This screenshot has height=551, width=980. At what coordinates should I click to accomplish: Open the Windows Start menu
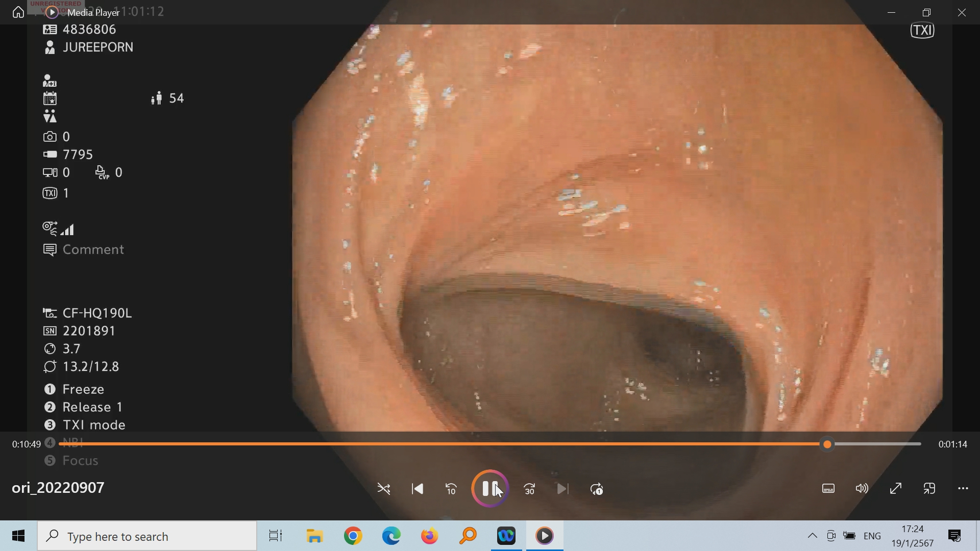point(18,536)
